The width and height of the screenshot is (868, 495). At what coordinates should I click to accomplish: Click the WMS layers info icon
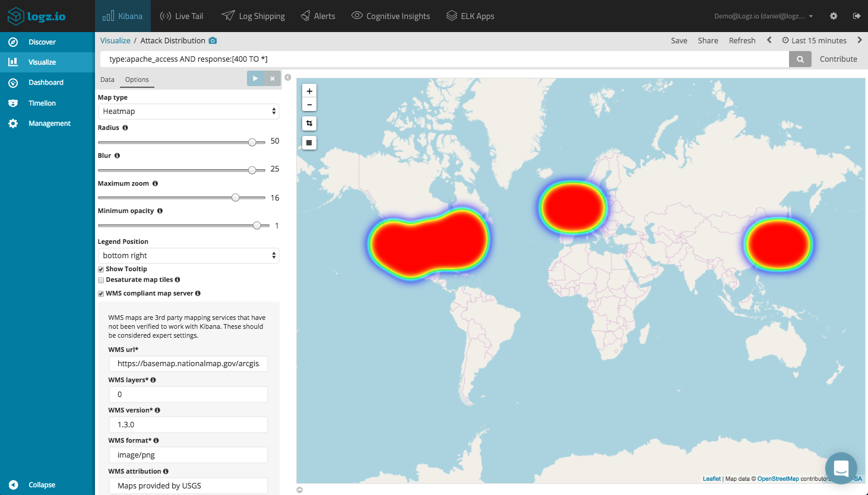(153, 380)
